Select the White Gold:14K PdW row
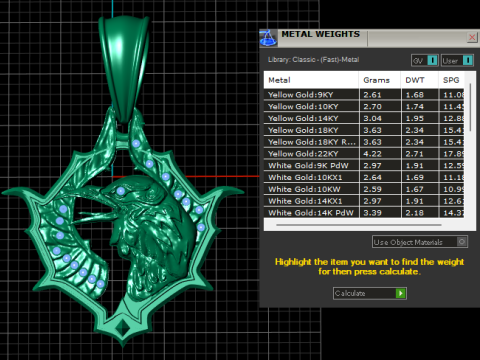 364,213
